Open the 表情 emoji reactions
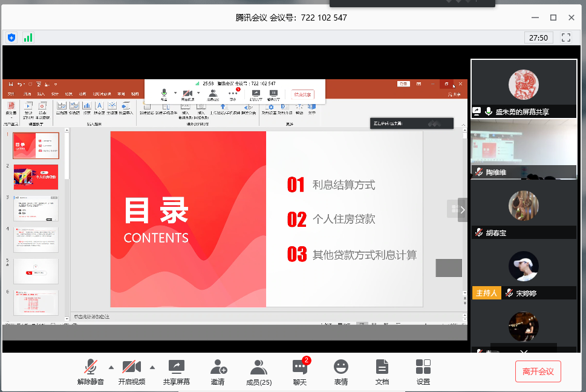This screenshot has width=586, height=392. point(341,371)
